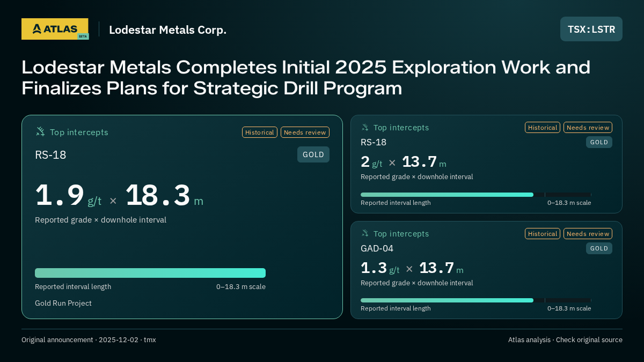Click the Historical tag on the GAD-04 card
Screen dimensions: 644x362
543,234
